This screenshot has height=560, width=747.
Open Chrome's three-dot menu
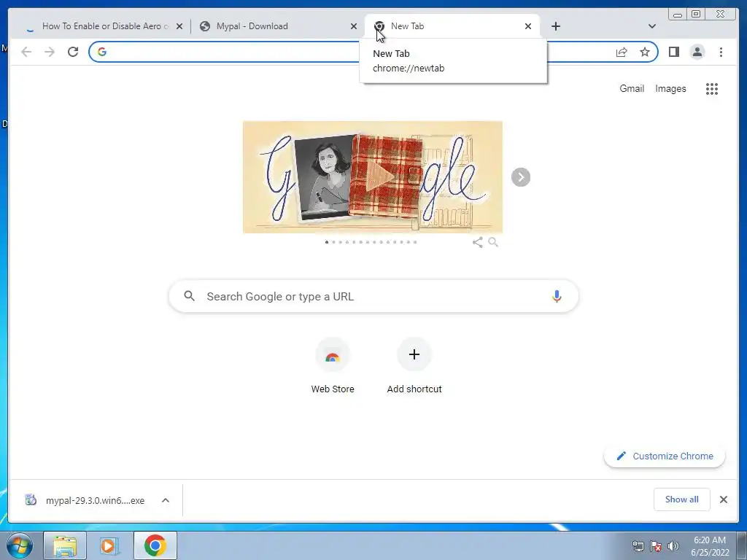[x=721, y=52]
